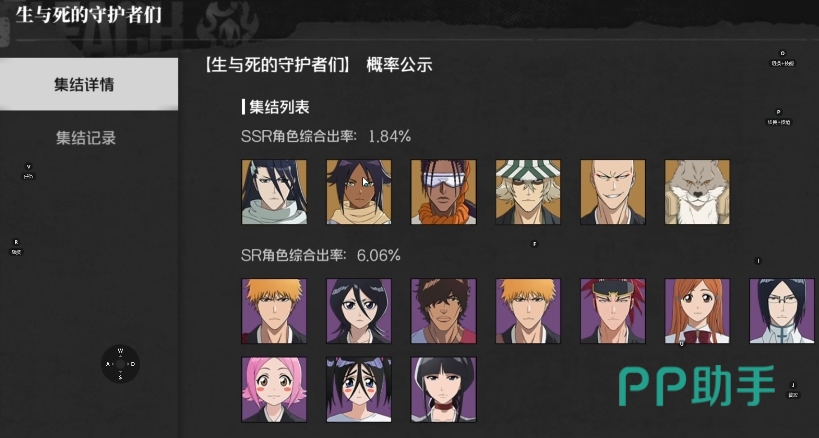Click the W key on the virtual joystick

(x=120, y=351)
